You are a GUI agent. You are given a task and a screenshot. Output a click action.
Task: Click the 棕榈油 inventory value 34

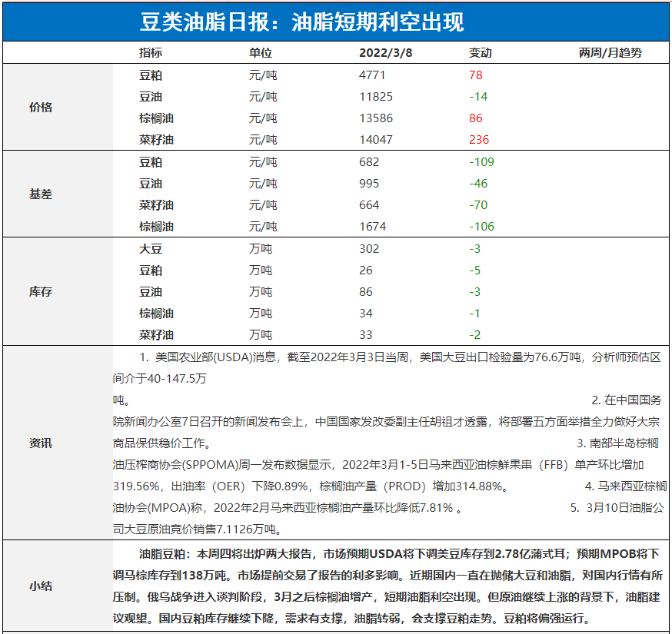coord(365,313)
